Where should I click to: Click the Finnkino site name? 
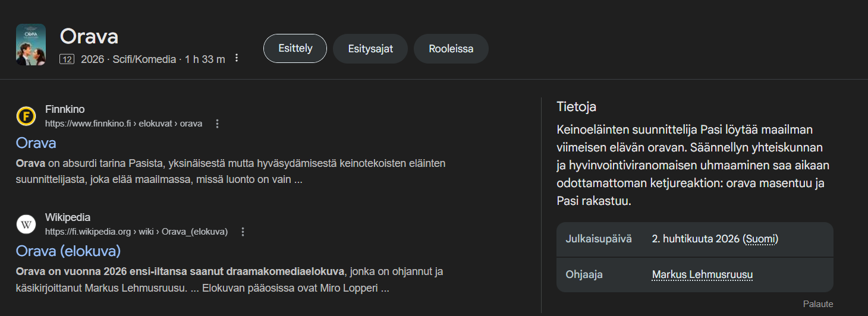point(65,109)
